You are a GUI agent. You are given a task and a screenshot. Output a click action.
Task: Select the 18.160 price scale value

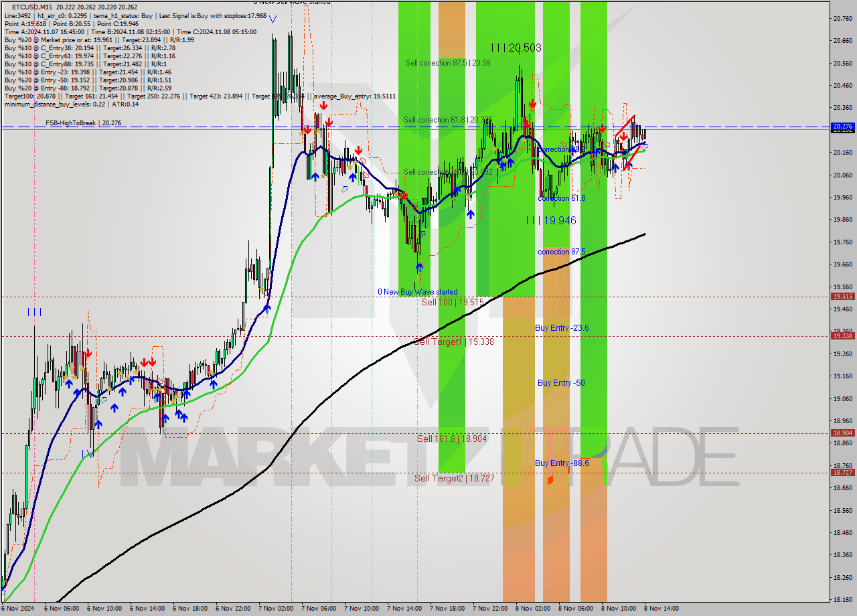[x=843, y=599]
